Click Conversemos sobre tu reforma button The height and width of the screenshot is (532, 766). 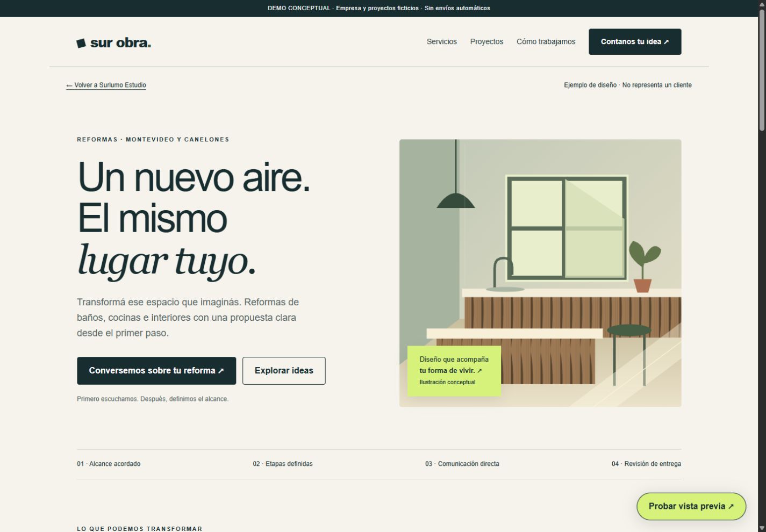[x=156, y=371]
